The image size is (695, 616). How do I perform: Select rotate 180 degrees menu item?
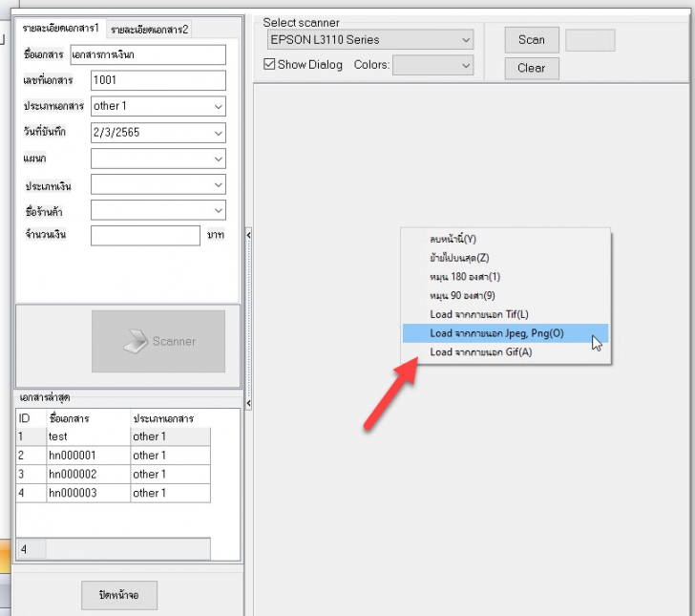[505, 277]
